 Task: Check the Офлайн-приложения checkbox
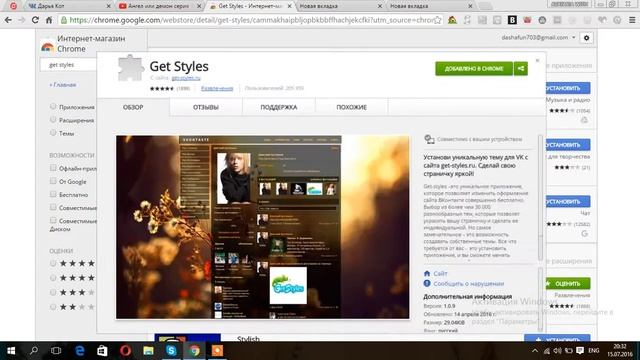53,168
